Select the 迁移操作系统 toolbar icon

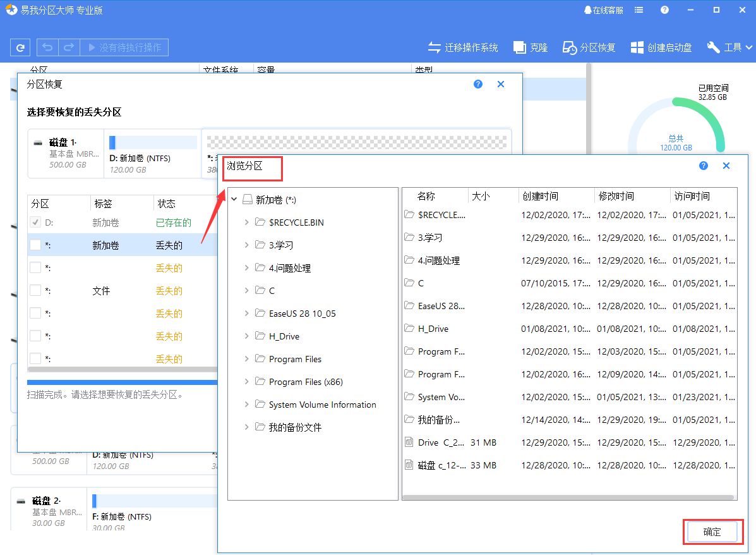click(463, 47)
